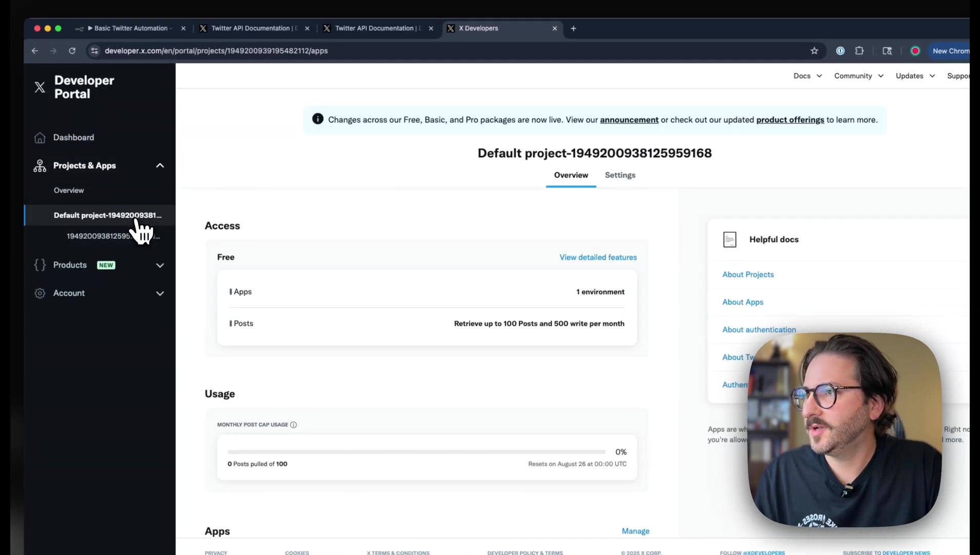Image resolution: width=980 pixels, height=555 pixels.
Task: Switch to the Settings tab
Action: coord(620,175)
